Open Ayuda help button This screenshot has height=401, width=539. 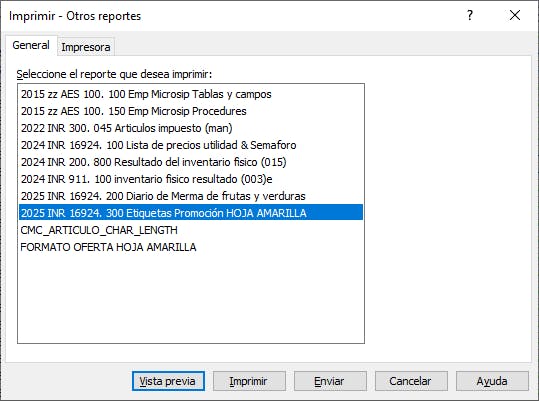coord(492,381)
